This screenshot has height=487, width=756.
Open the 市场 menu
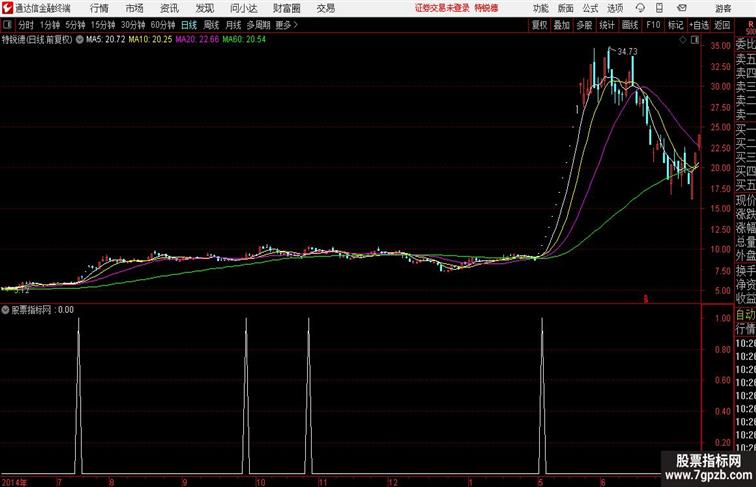click(134, 8)
